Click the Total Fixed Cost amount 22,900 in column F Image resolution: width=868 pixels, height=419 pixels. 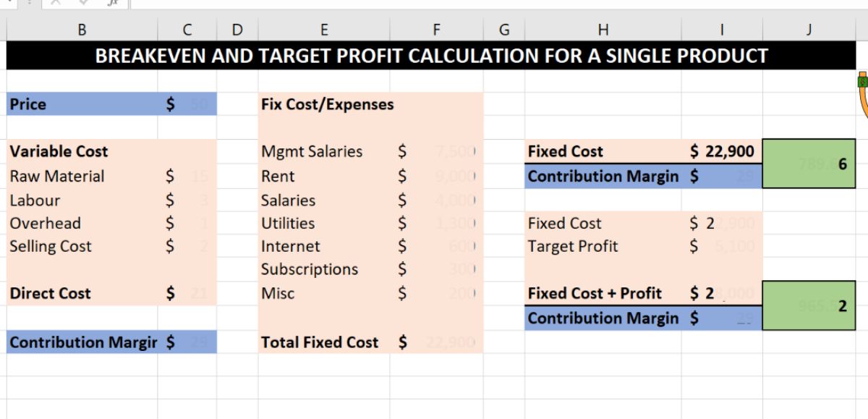pos(435,342)
